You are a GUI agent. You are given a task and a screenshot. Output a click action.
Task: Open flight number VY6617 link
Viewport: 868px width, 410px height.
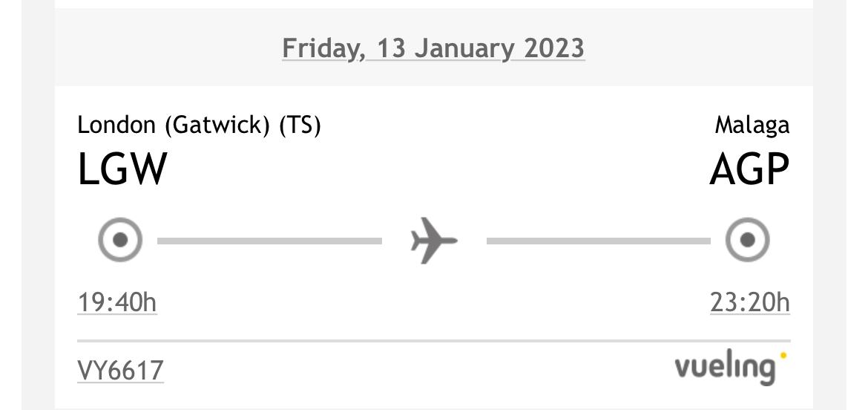(121, 371)
